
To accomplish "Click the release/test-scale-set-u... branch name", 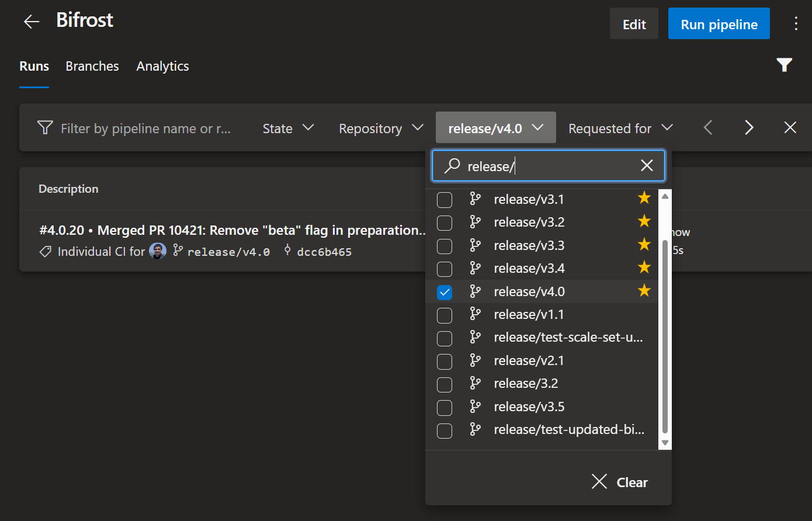I will click(568, 337).
